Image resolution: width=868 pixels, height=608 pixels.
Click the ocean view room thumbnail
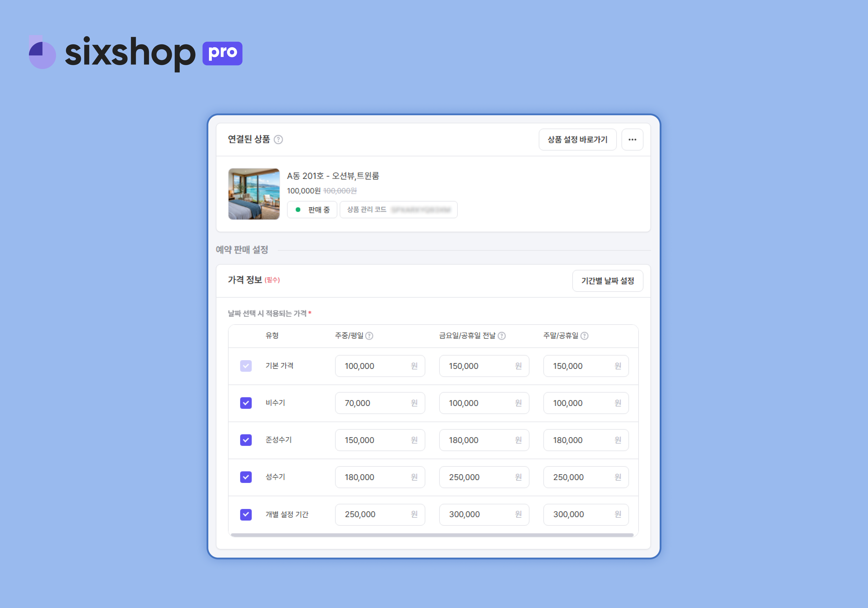tap(254, 194)
